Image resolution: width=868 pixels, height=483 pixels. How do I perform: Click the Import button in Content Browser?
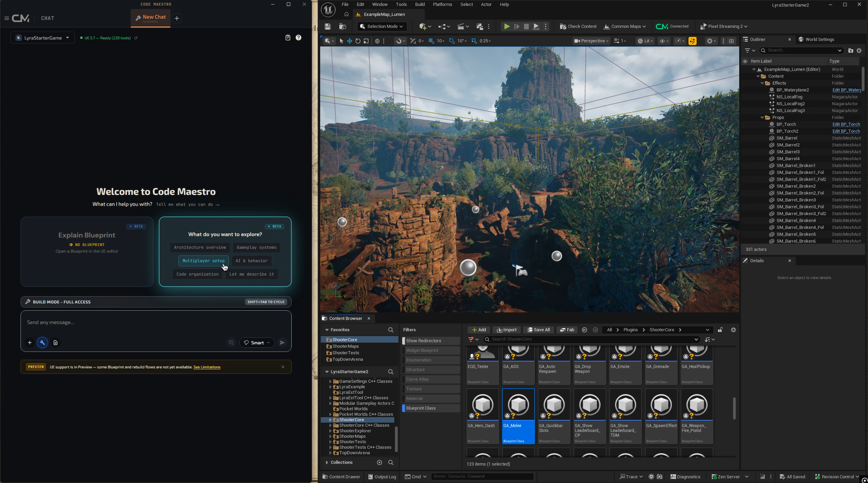tap(507, 330)
